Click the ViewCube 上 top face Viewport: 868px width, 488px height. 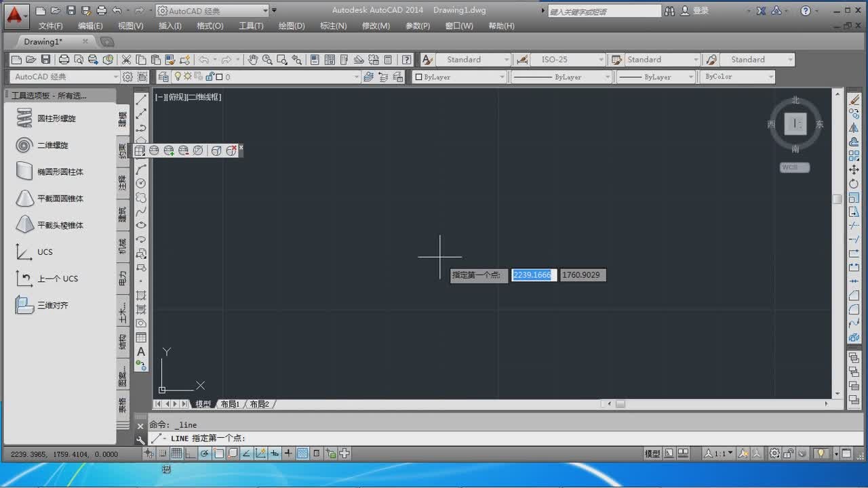[x=795, y=123]
